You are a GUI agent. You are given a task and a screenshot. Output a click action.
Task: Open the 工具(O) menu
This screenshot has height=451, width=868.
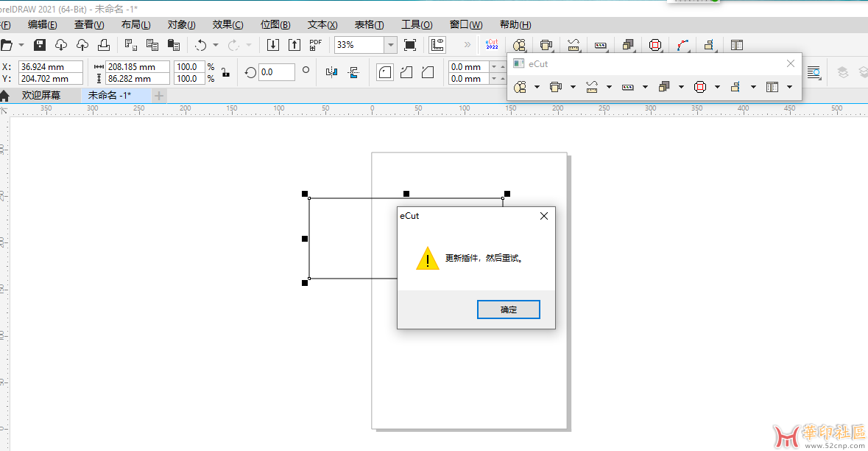[x=417, y=24]
